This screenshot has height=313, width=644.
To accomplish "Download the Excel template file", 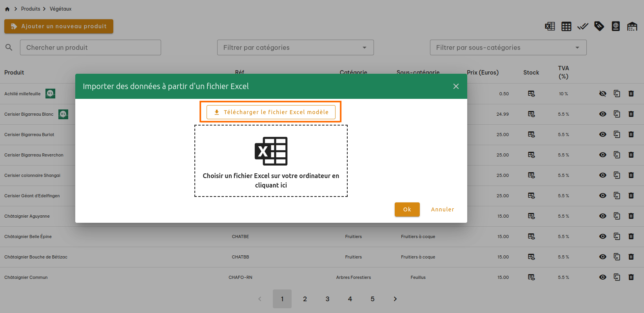I will [271, 112].
